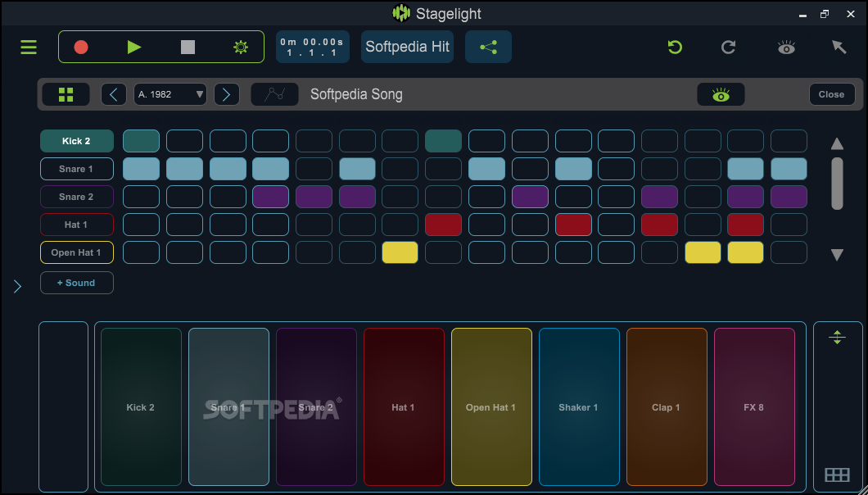
Task: Select the Kick 2 track label
Action: (77, 141)
